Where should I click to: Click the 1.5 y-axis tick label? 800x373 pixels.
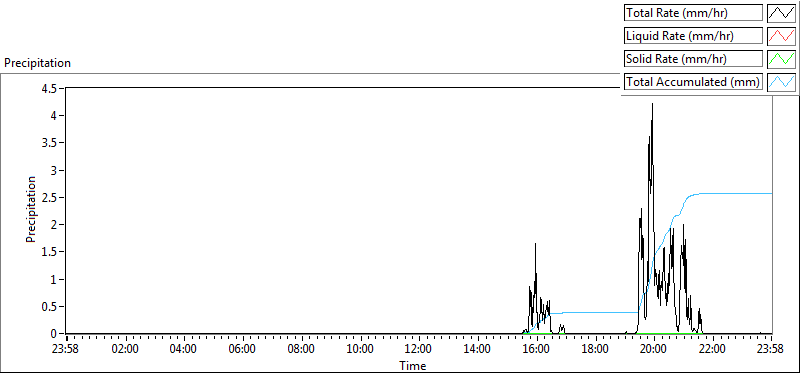click(x=49, y=252)
